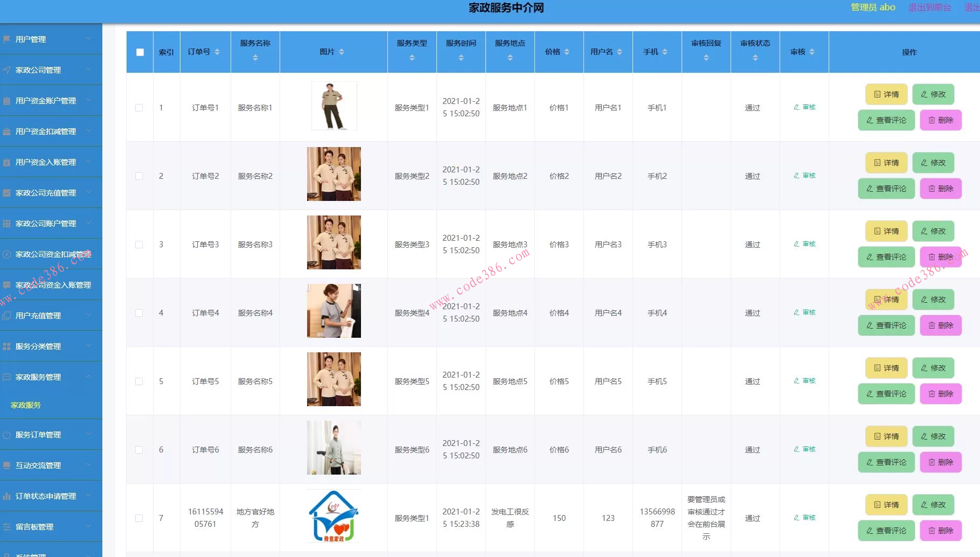Click 修改 for order 订单号1

(933, 94)
